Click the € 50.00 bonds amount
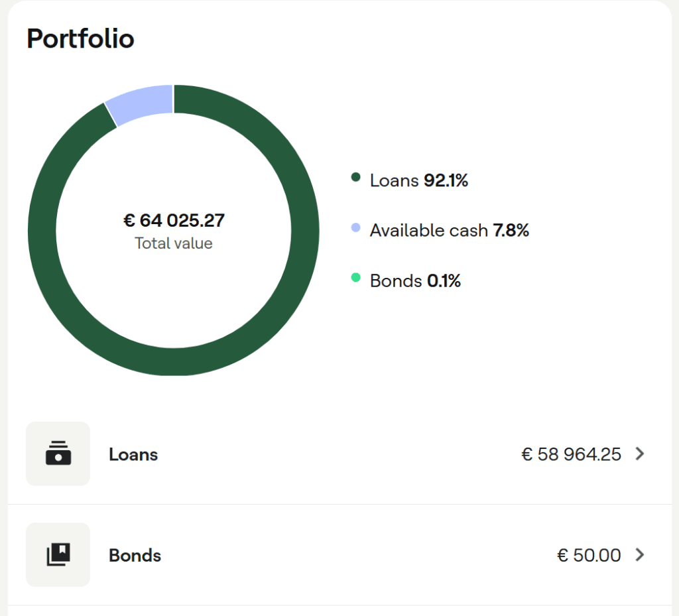Viewport: 679px width, 616px height. (x=589, y=555)
